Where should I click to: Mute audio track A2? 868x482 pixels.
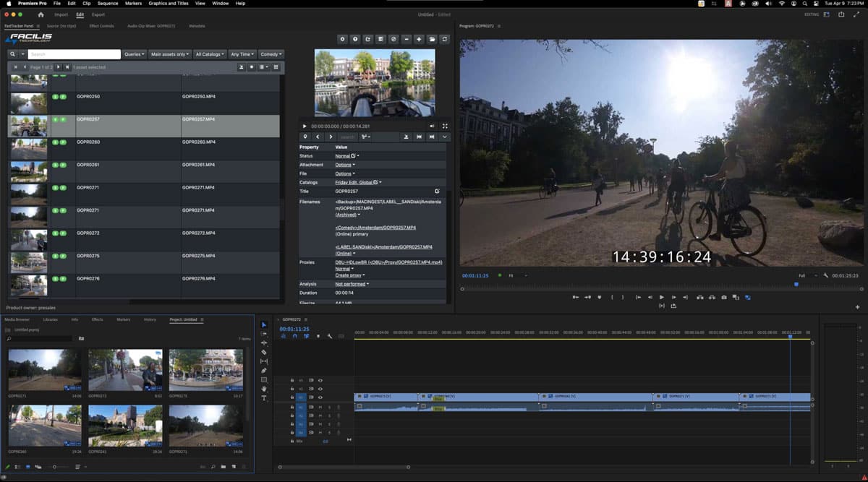pyautogui.click(x=320, y=416)
